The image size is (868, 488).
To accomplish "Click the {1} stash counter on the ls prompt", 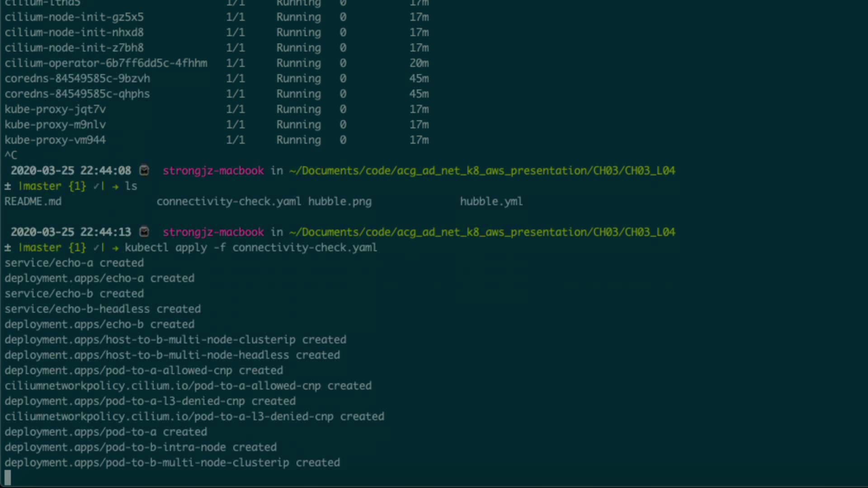I will [77, 186].
